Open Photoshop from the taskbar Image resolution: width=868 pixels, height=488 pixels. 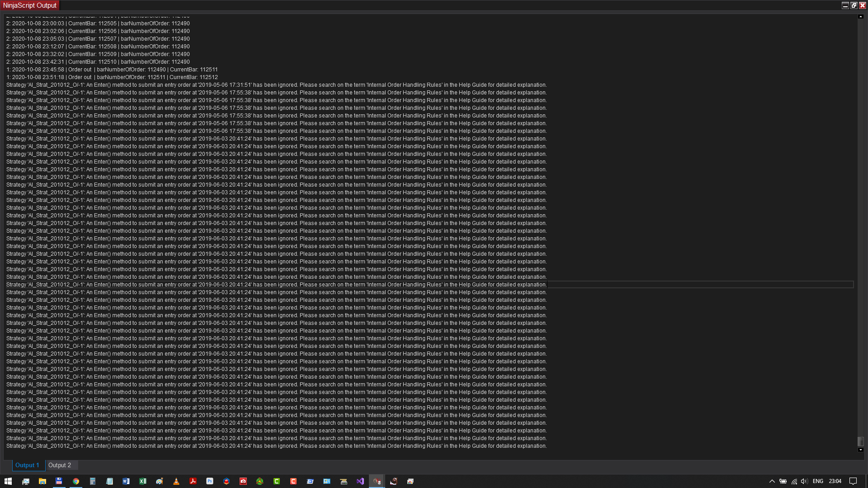pos(210,481)
